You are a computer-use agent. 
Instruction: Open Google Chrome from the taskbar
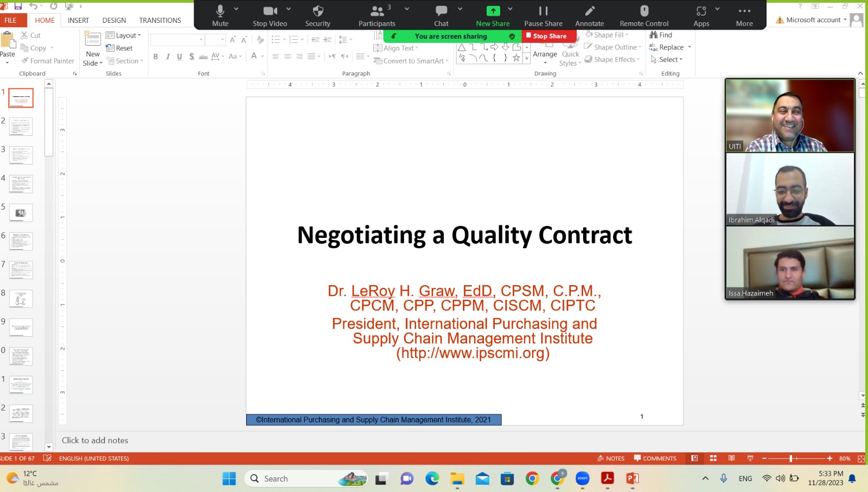532,478
